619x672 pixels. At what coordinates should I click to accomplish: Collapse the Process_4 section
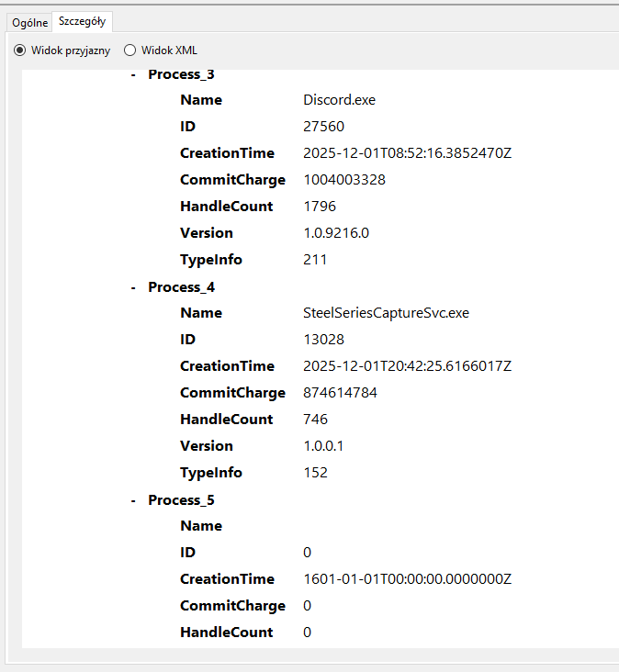134,287
